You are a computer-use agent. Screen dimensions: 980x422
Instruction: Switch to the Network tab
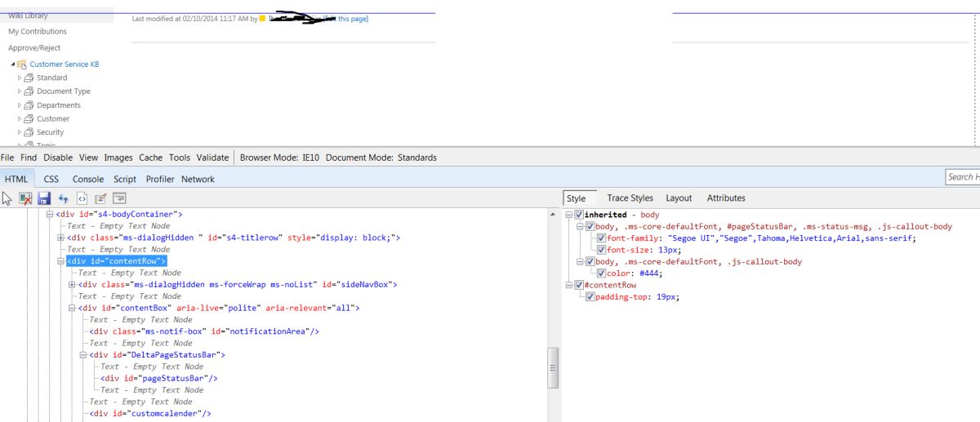(x=198, y=180)
